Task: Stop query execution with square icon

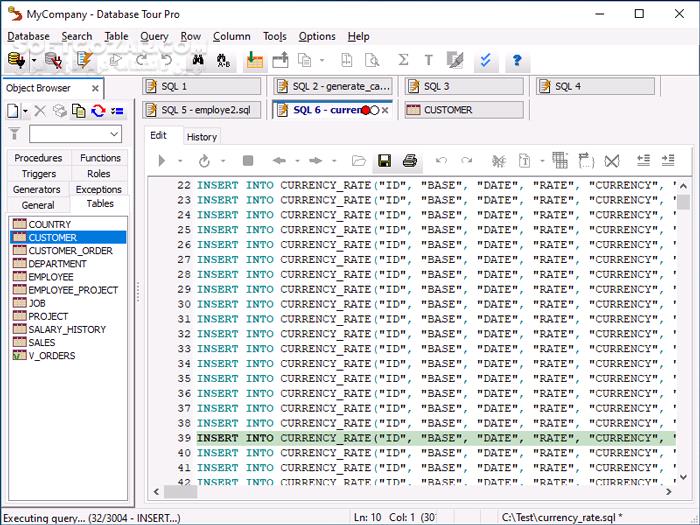Action: (248, 160)
